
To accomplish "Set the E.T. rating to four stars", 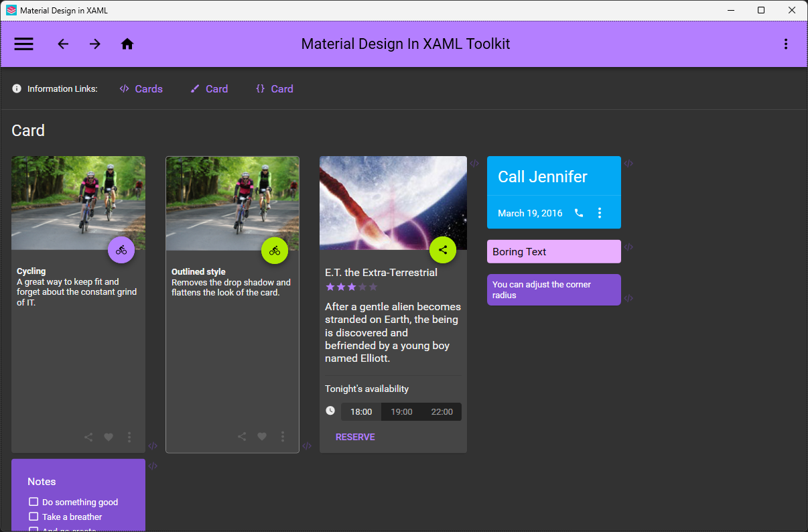I will tap(362, 287).
